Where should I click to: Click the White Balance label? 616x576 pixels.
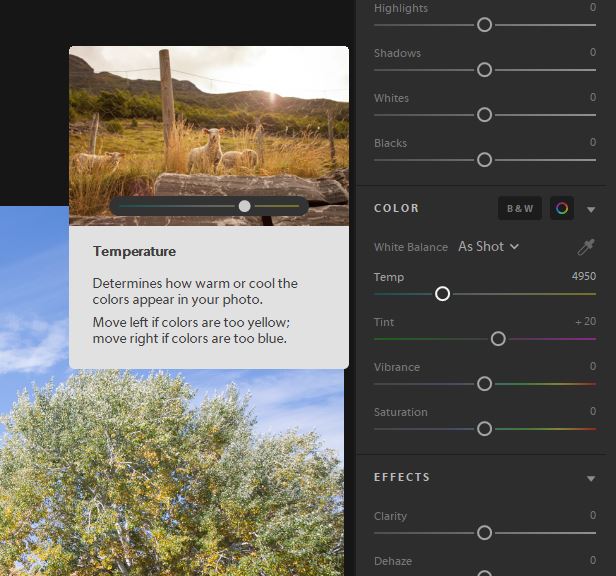pyautogui.click(x=411, y=247)
